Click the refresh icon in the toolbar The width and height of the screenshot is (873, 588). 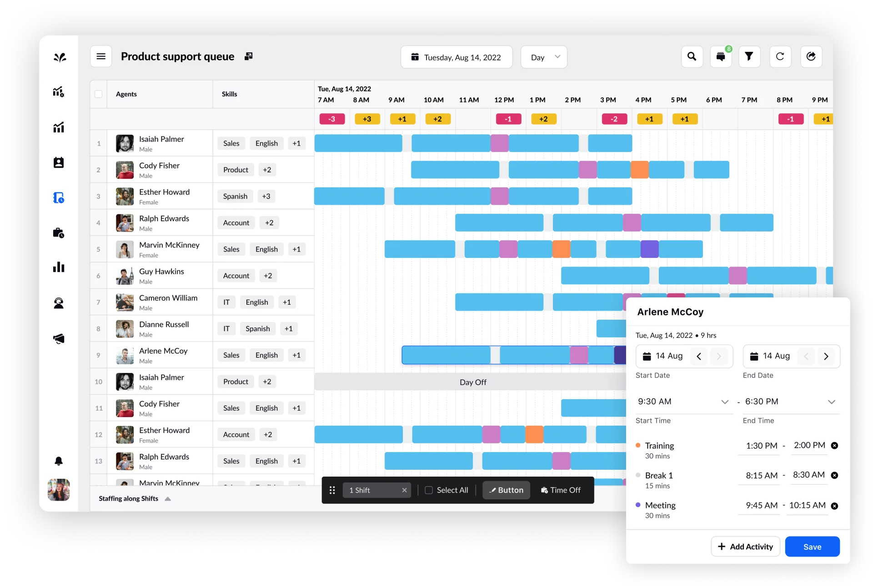pos(781,57)
